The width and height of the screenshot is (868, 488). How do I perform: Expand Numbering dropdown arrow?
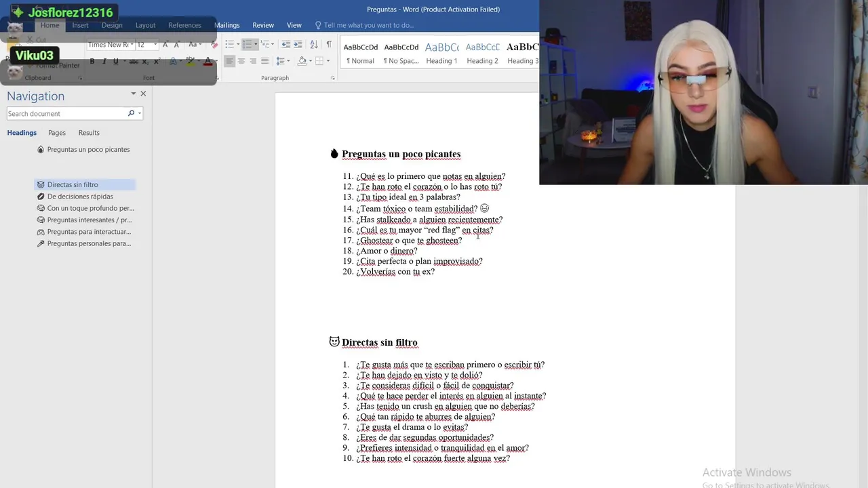pos(255,45)
